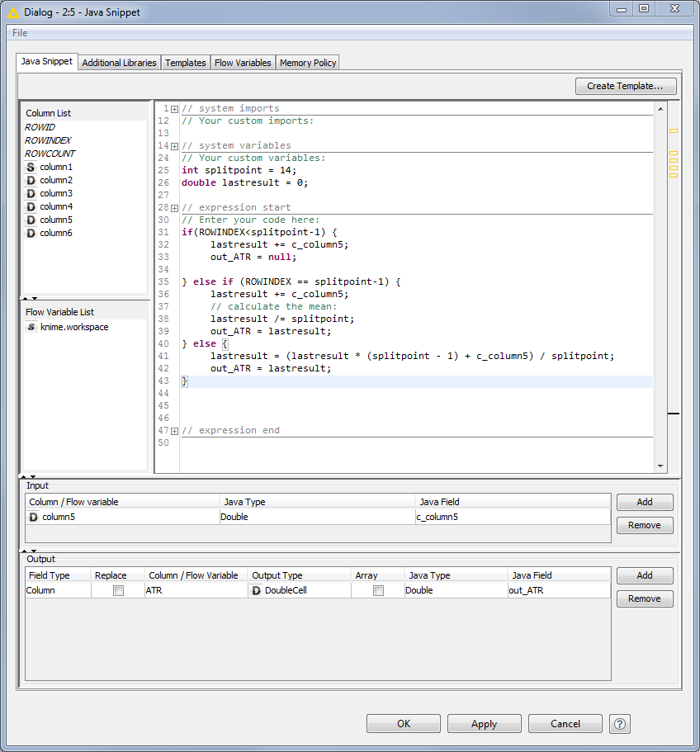The width and height of the screenshot is (700, 752).
Task: Click Remove in the Input section
Action: [645, 525]
